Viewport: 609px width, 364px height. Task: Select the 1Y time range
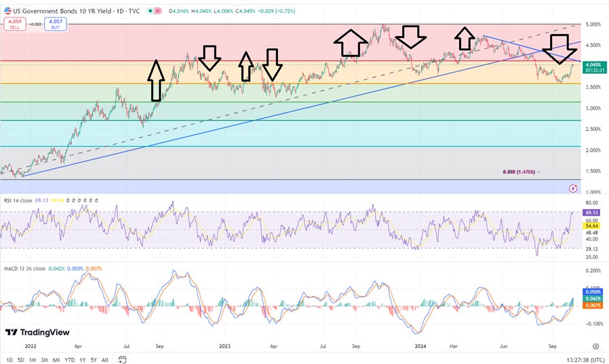82,360
